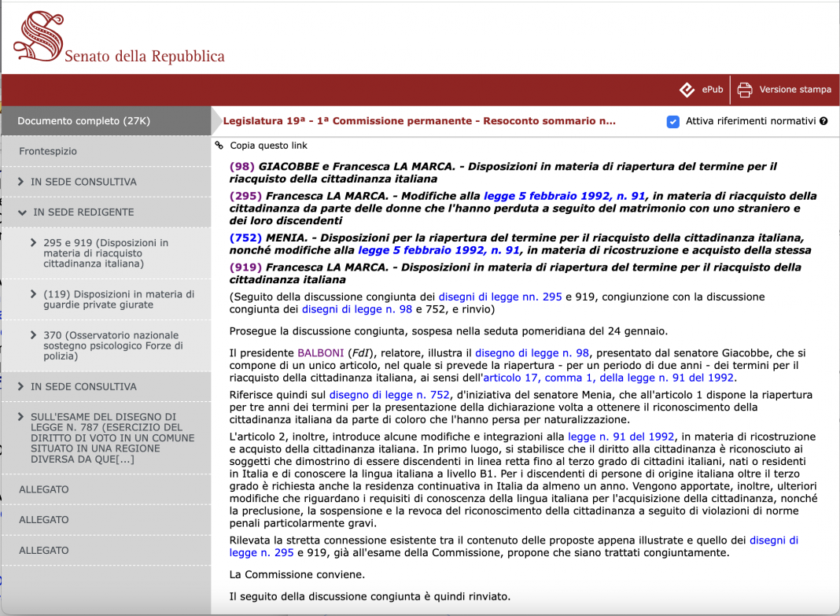Click the Legislatura 19ª document title

pos(419,121)
